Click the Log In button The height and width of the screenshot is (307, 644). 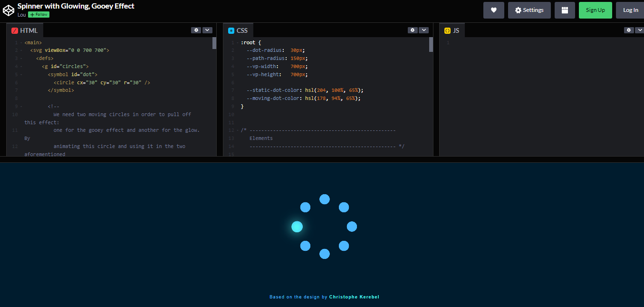630,10
